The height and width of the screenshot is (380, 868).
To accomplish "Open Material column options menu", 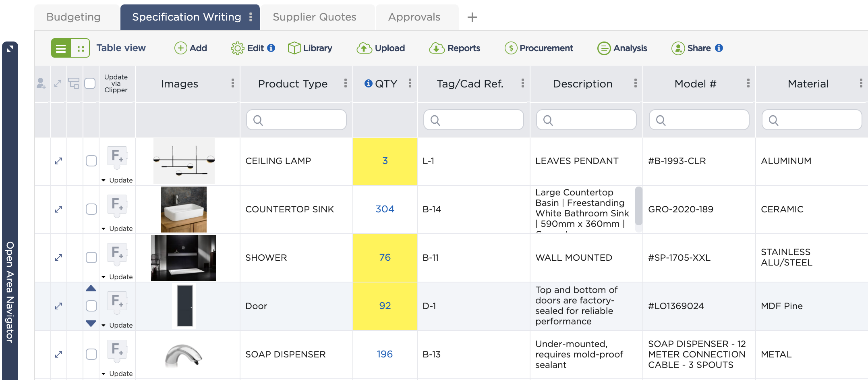I will 861,83.
